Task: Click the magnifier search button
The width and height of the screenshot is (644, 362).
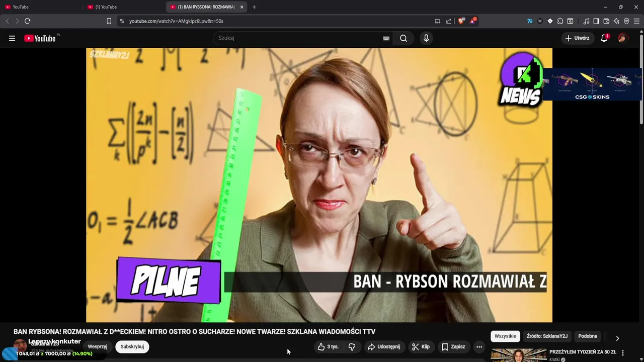Action: pyautogui.click(x=404, y=38)
